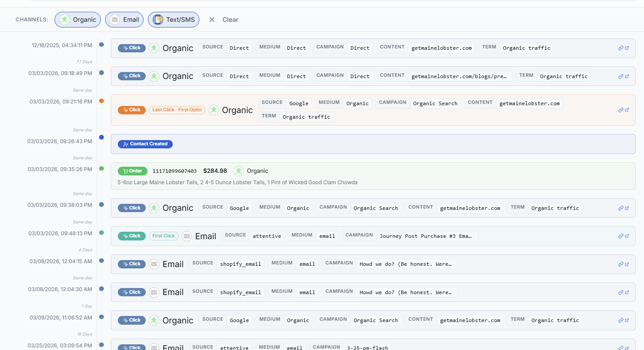Copy link icon on 12:04:15 AM shopify_email row

pyautogui.click(x=620, y=264)
